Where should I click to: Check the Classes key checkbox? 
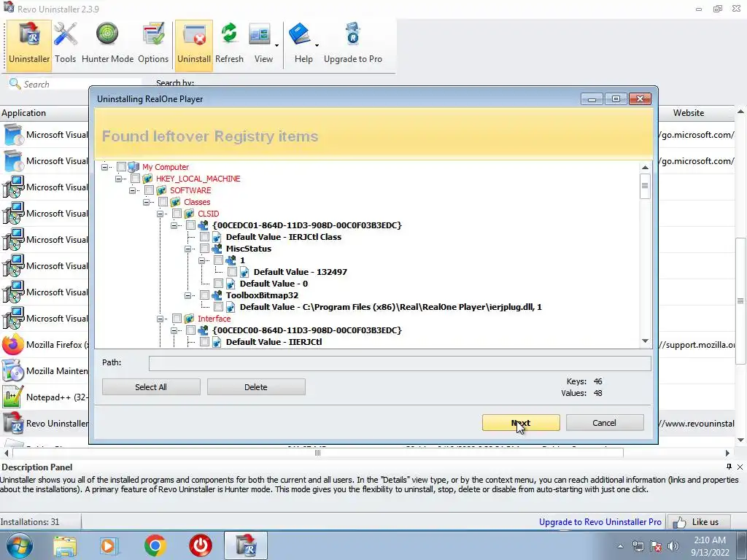163,202
